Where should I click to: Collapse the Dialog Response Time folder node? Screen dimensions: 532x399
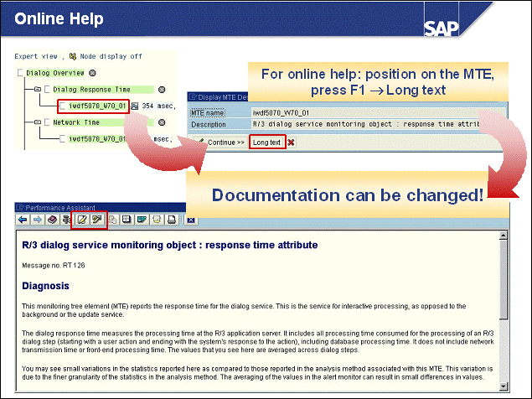pyautogui.click(x=36, y=89)
